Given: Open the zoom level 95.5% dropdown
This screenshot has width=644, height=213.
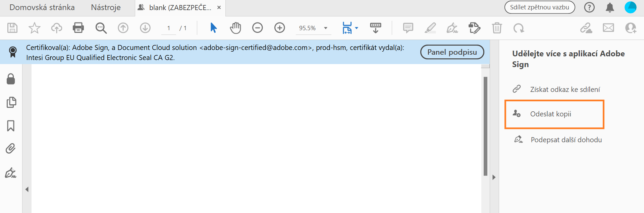Looking at the screenshot, I should tap(325, 28).
